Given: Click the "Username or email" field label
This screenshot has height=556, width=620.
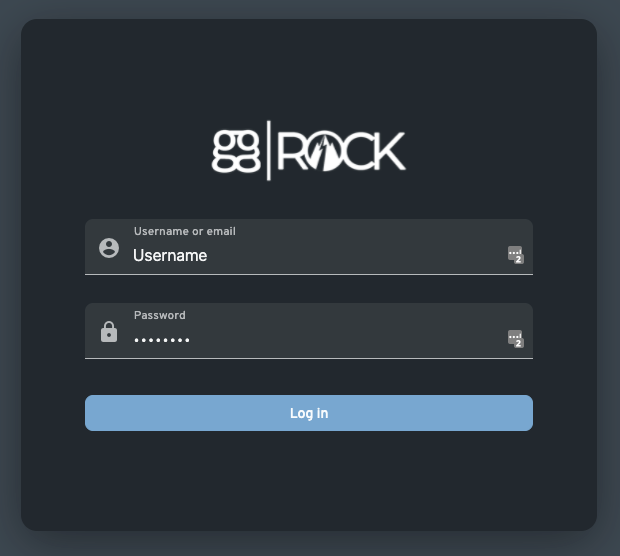Looking at the screenshot, I should point(185,231).
